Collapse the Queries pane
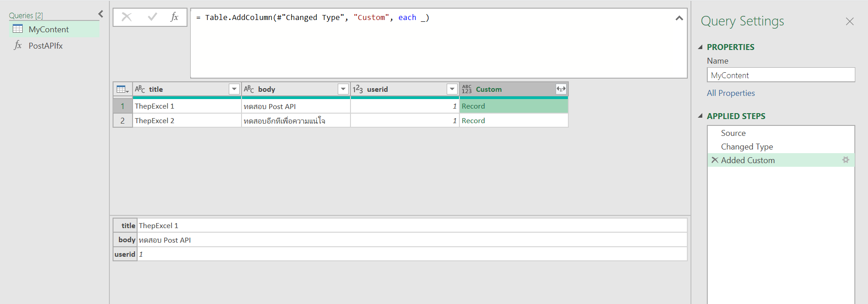The image size is (868, 304). (x=101, y=15)
